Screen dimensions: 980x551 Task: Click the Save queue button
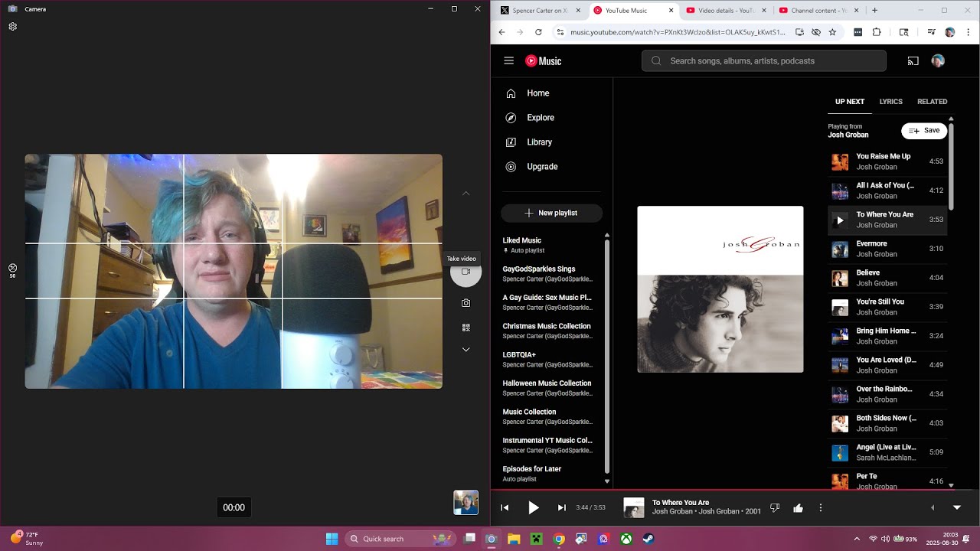(x=924, y=131)
